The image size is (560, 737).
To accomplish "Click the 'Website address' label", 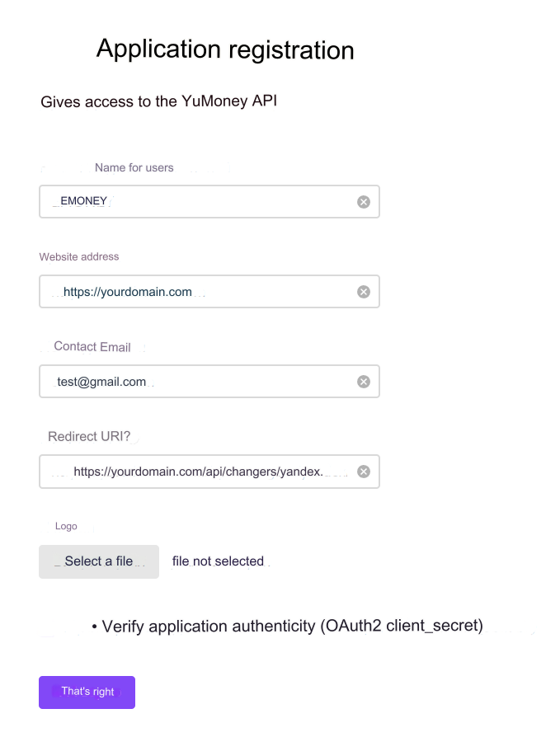I will pos(79,256).
